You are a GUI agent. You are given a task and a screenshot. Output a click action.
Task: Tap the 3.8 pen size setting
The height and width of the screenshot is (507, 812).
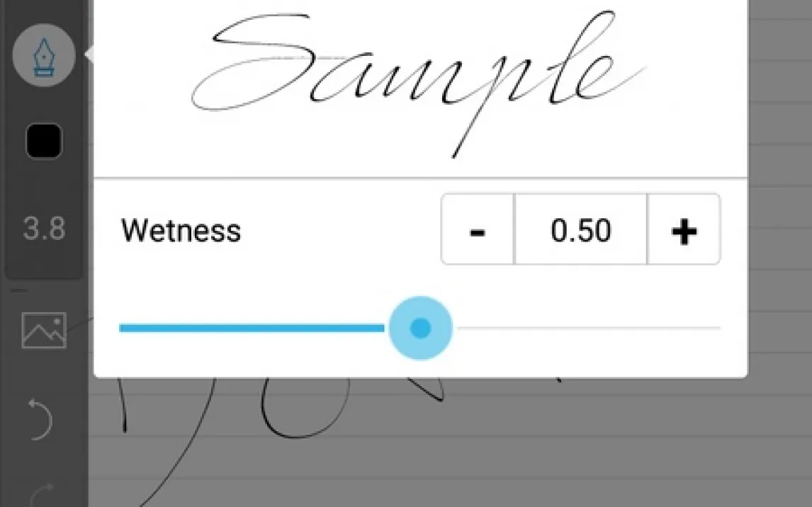point(44,229)
